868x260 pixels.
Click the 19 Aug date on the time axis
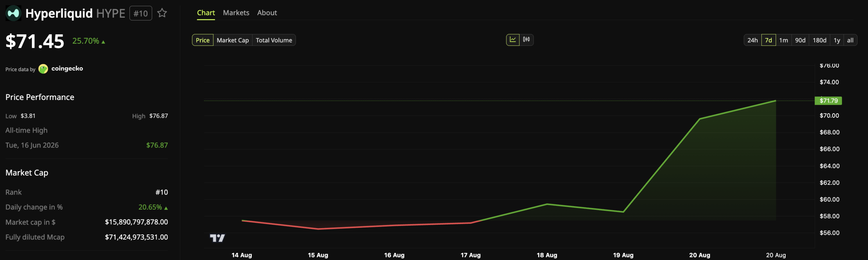(623, 255)
